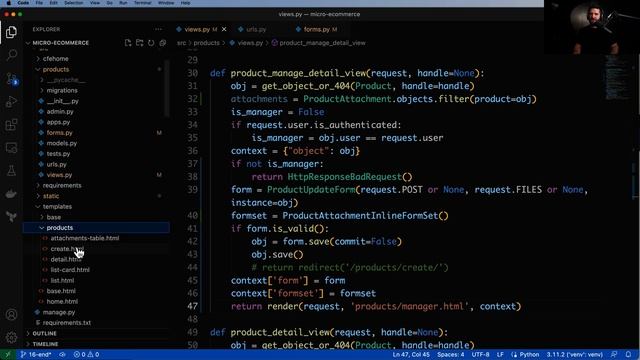Click the notifications bell in status bar
The image size is (640, 360).
click(x=628, y=354)
